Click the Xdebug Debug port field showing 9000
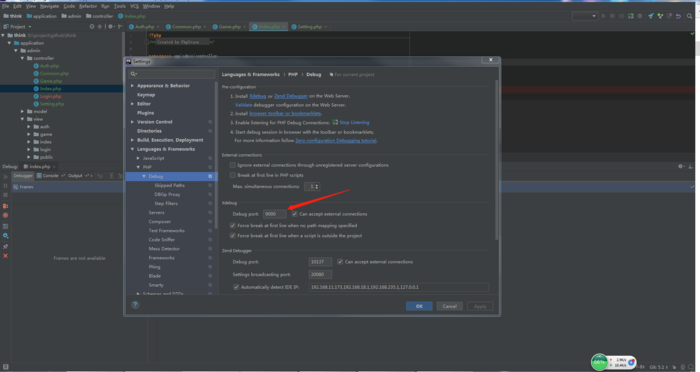The width and height of the screenshot is (700, 372). (275, 214)
